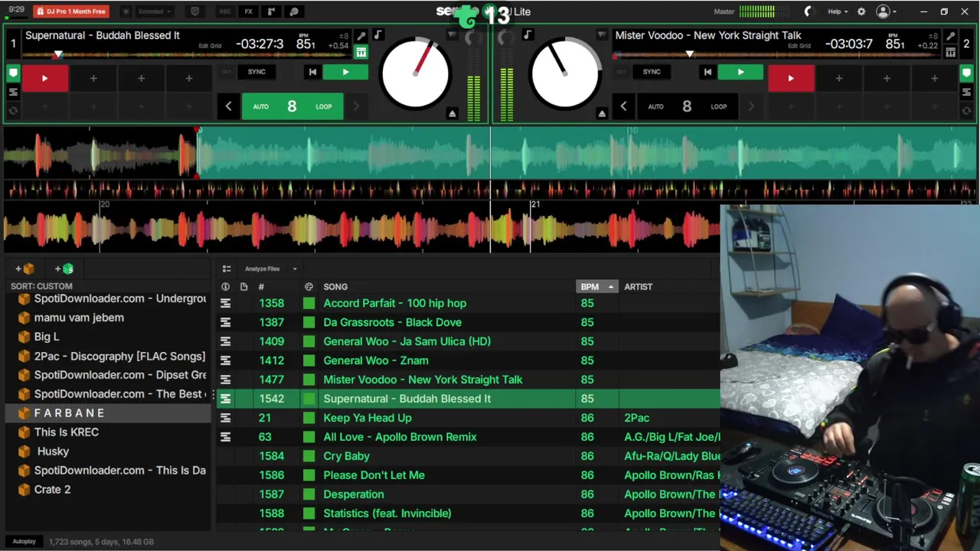Screen dimensions: 980x551
Task: Click deck 1 beatgrid icon below microphone
Action: (361, 52)
